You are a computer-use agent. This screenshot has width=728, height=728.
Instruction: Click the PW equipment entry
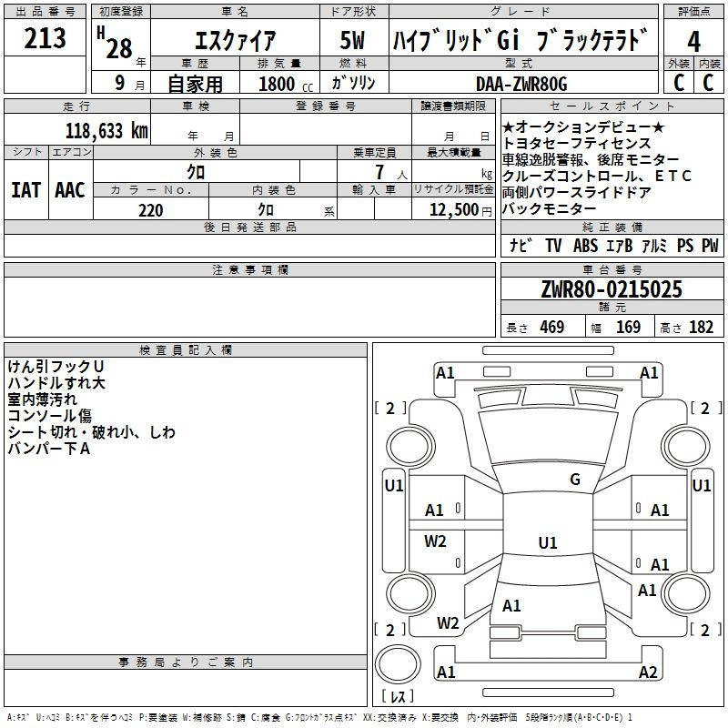[x=710, y=245]
